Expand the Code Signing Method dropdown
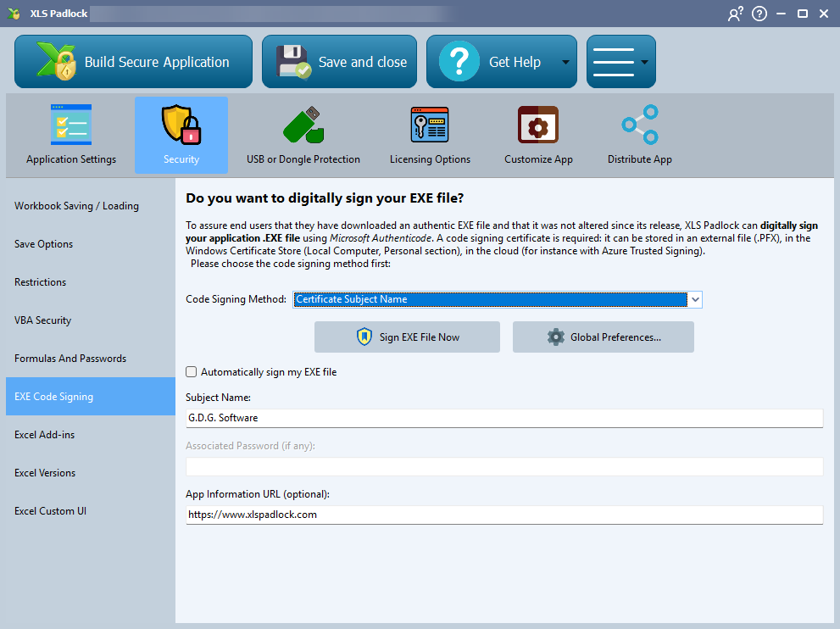 tap(695, 299)
